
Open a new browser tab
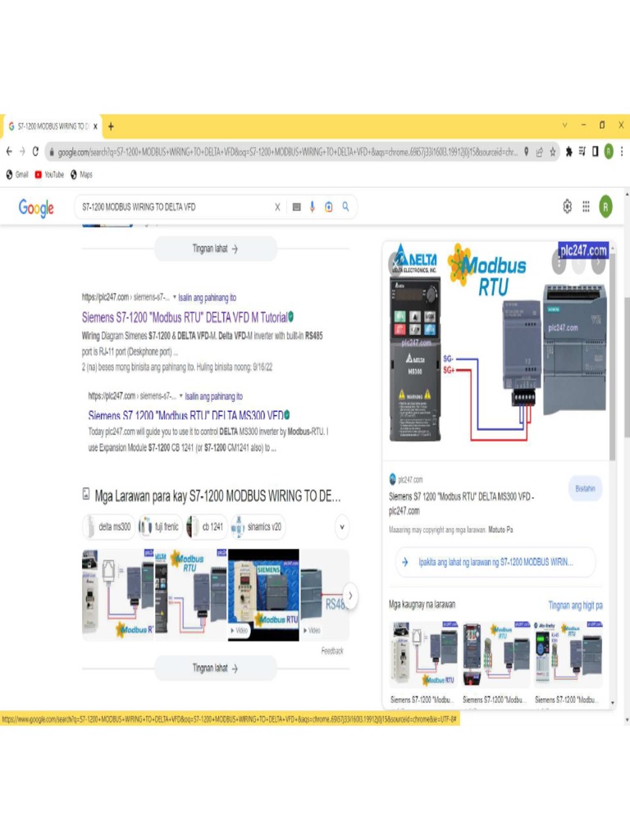[x=111, y=126]
